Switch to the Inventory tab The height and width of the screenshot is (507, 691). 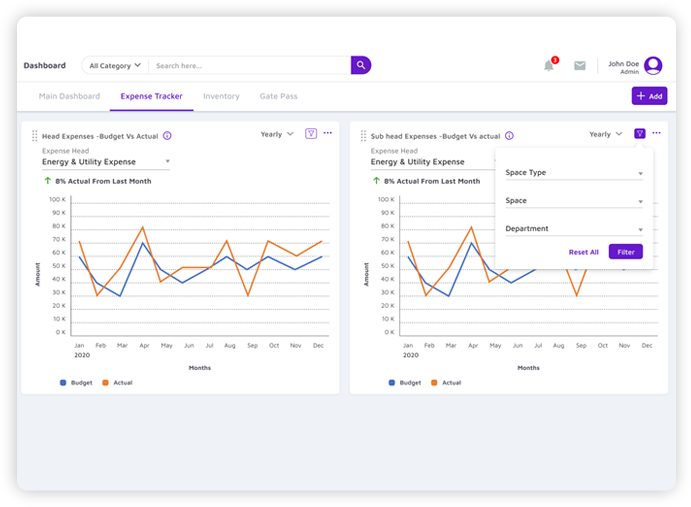[x=221, y=96]
